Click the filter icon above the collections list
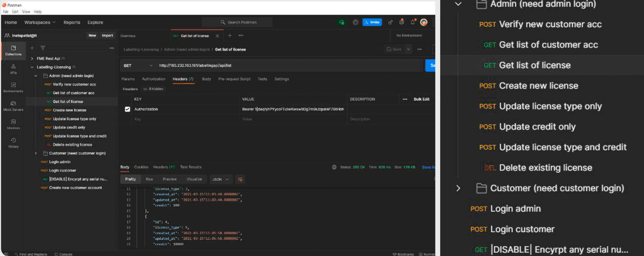Screen dimensions: 644x256 (x=43, y=48)
